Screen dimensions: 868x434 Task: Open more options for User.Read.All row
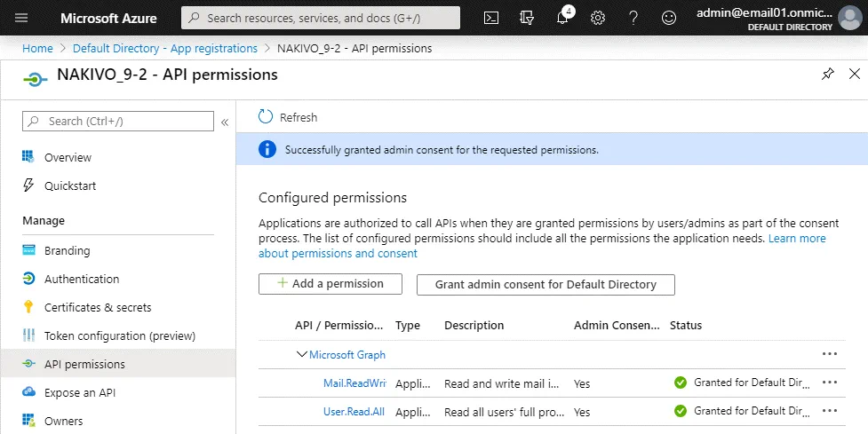pyautogui.click(x=829, y=411)
